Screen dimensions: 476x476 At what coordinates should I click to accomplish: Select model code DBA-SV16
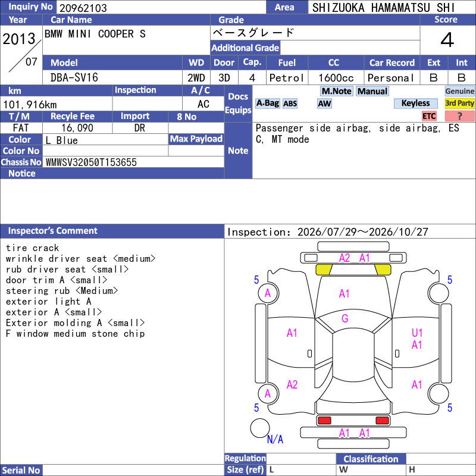[74, 78]
